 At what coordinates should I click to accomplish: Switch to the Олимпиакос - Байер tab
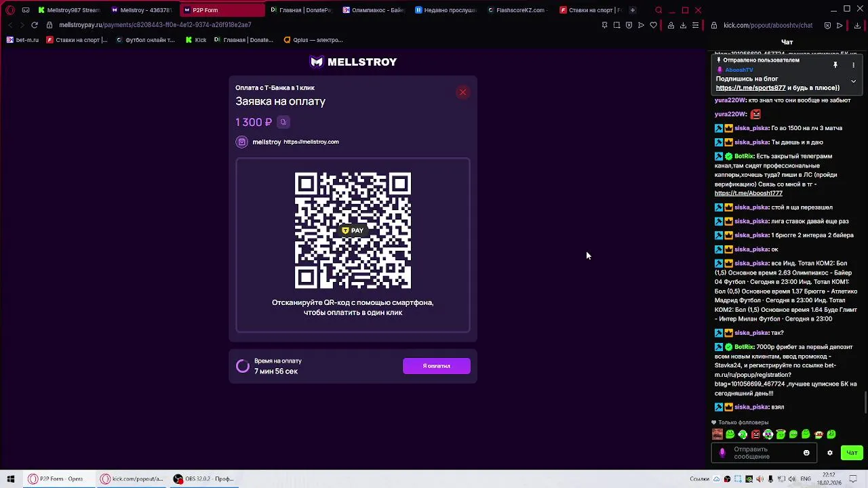(x=374, y=10)
